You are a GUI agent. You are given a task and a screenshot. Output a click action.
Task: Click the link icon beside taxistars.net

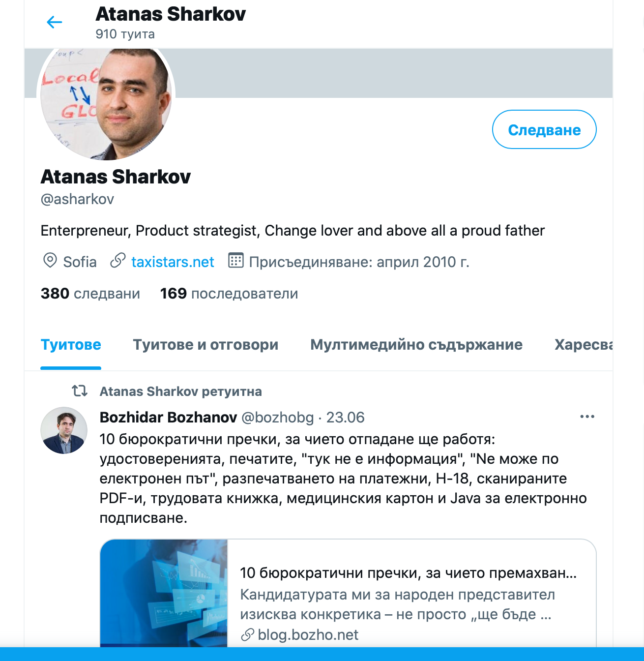[x=118, y=260]
